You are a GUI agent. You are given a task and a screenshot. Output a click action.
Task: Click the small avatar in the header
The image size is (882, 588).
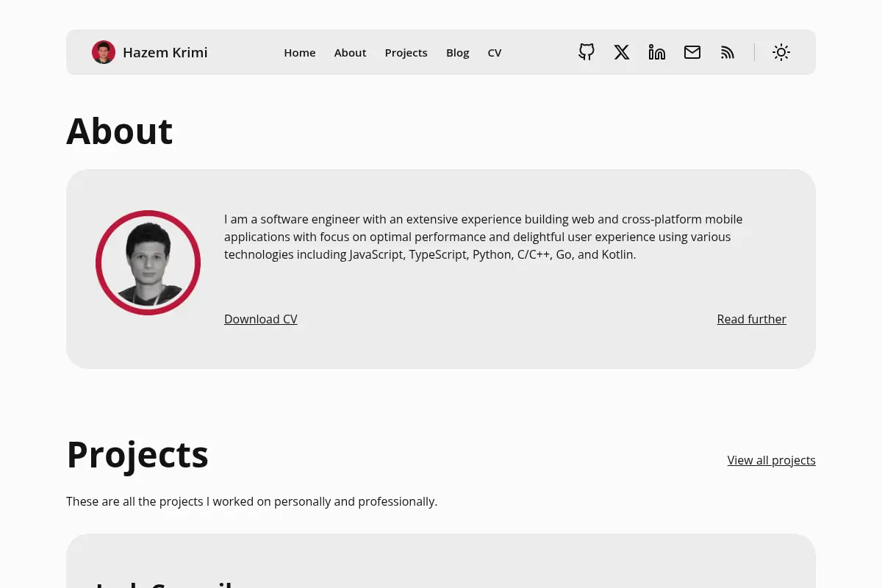pyautogui.click(x=104, y=52)
